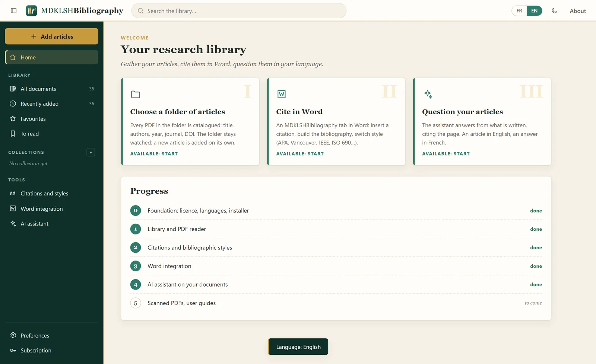Viewport: 596px width, 364px height.
Task: Click the Add articles button
Action: 52,36
